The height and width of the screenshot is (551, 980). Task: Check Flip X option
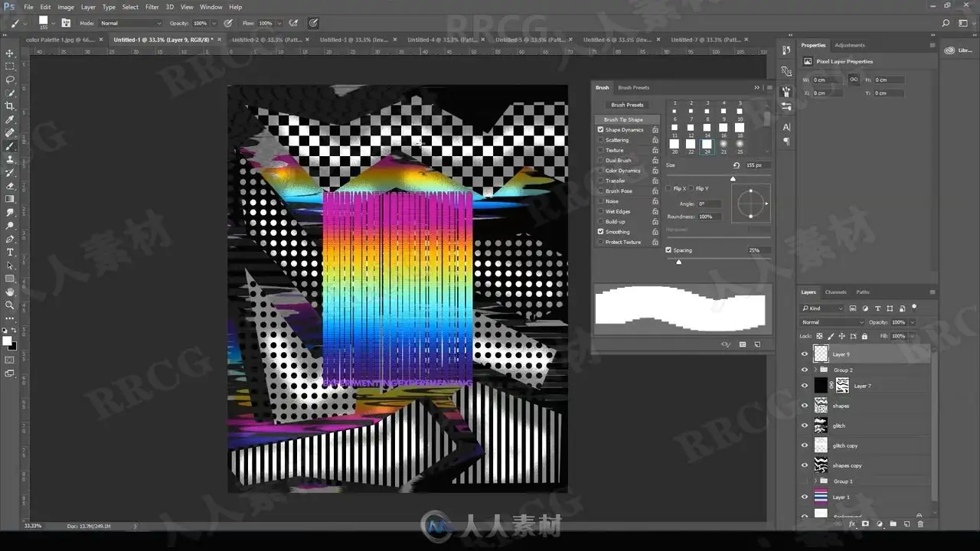click(x=668, y=188)
